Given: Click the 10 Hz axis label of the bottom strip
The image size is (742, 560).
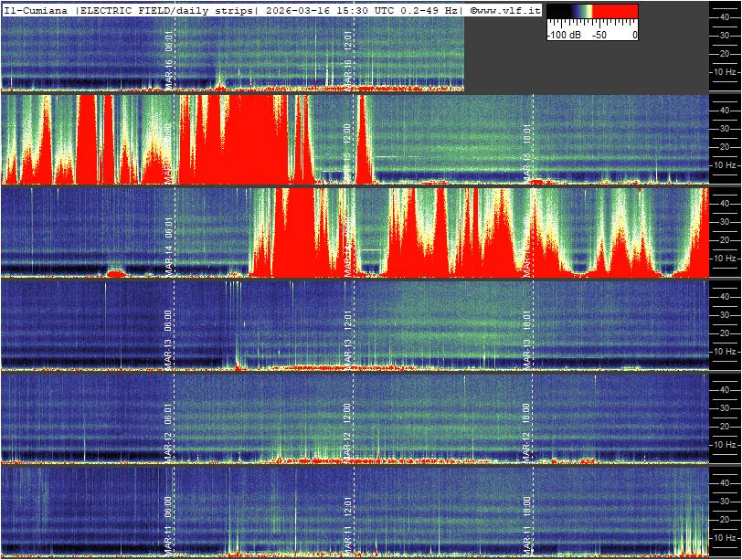Looking at the screenshot, I should 726,537.
